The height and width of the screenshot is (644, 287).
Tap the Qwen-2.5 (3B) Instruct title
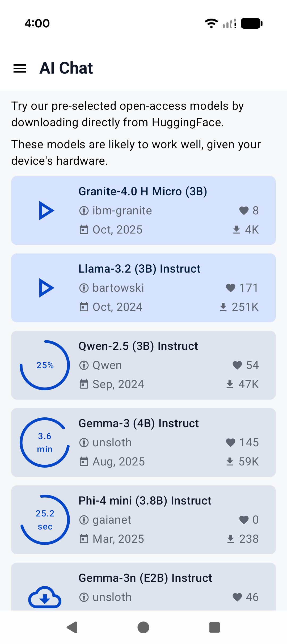click(x=138, y=346)
